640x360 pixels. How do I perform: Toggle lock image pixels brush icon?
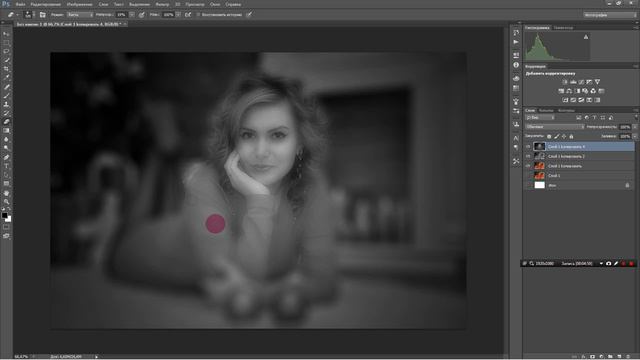[x=556, y=136]
